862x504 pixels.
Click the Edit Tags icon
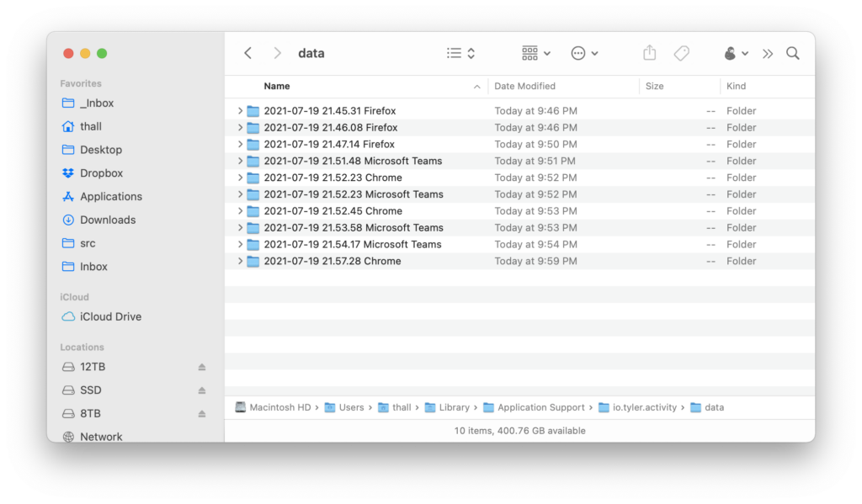(x=681, y=53)
